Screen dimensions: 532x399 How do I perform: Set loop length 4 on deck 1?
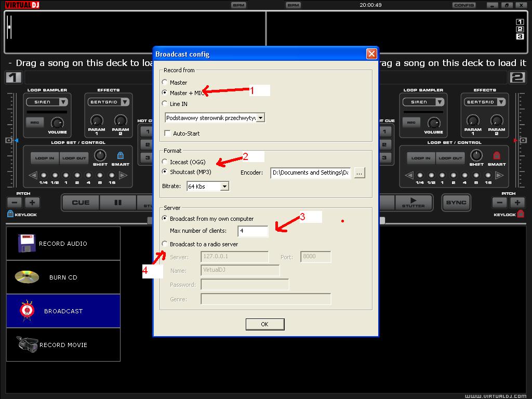coord(88,175)
